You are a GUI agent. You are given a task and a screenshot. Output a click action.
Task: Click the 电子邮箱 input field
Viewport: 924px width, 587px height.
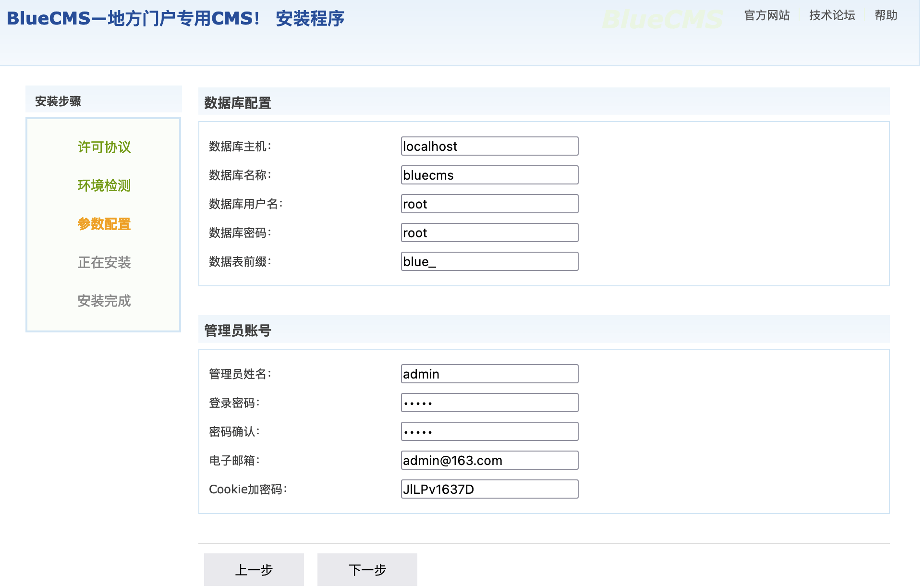489,460
